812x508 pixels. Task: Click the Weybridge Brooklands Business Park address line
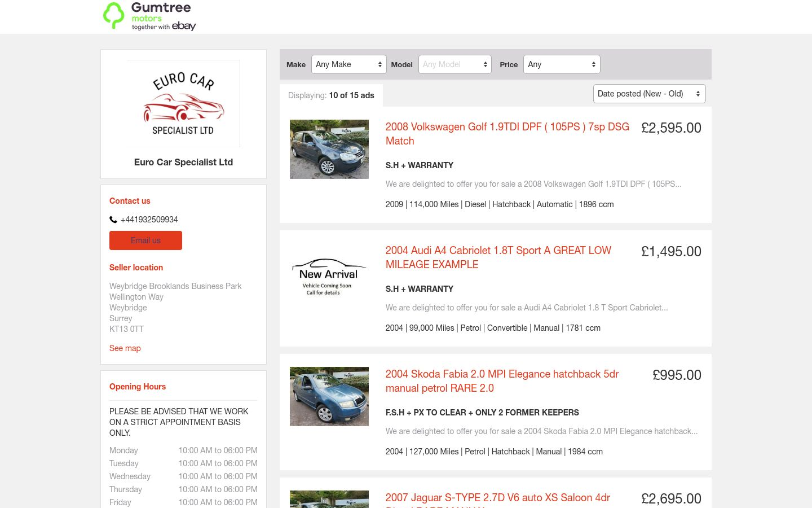click(175, 286)
